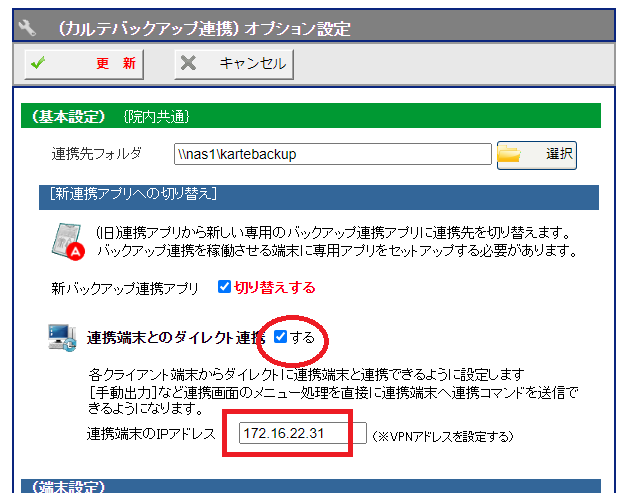Click the [新連携アプリへの切り替え] header bar
623x493 pixels.
(x=319, y=197)
